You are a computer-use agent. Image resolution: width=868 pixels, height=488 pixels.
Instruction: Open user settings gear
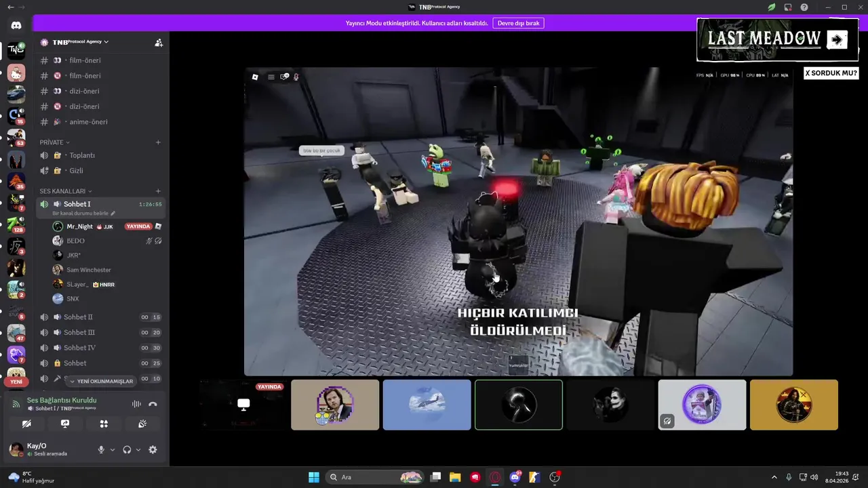tap(153, 449)
